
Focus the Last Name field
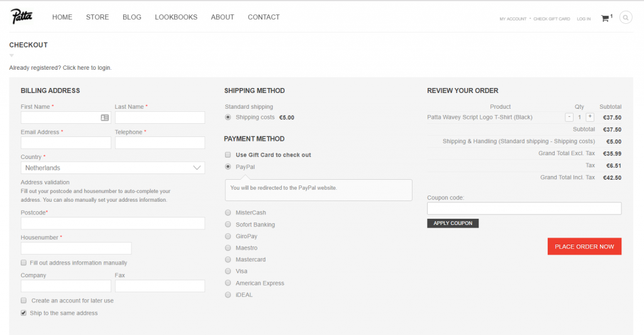160,118
